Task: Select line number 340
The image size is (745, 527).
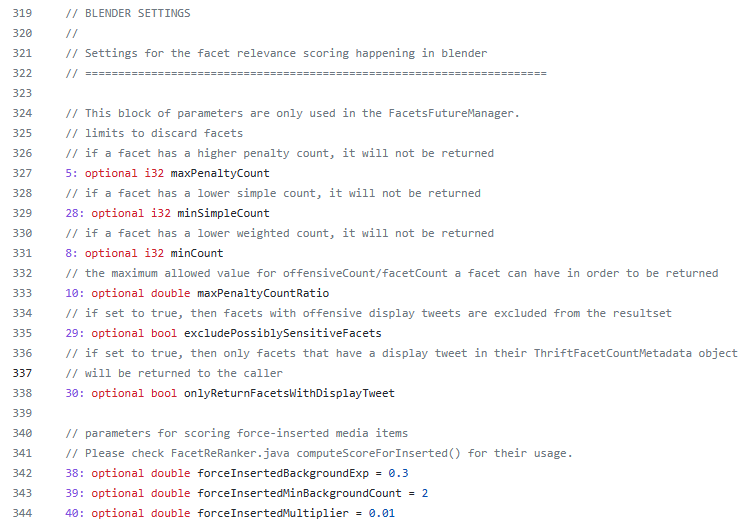Action: tap(22, 433)
